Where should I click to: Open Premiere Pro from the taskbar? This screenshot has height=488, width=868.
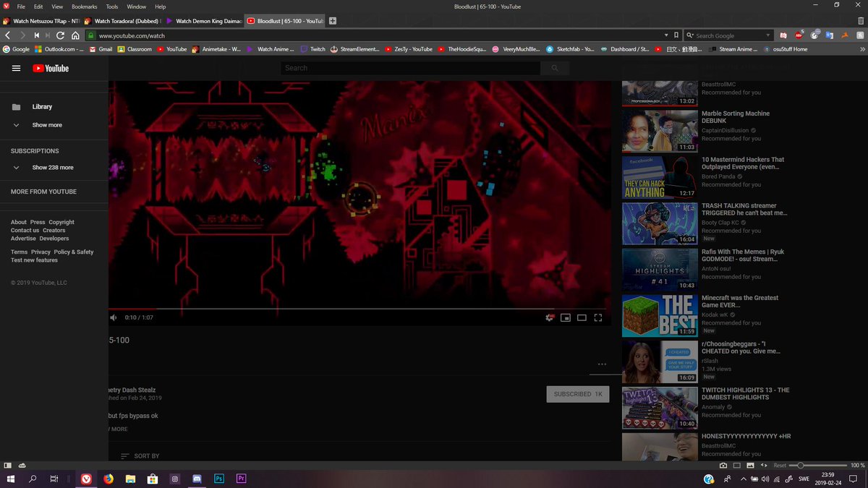click(242, 479)
